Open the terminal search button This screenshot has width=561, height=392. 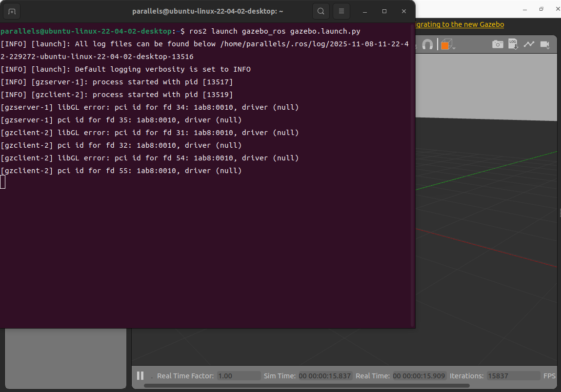pos(321,11)
